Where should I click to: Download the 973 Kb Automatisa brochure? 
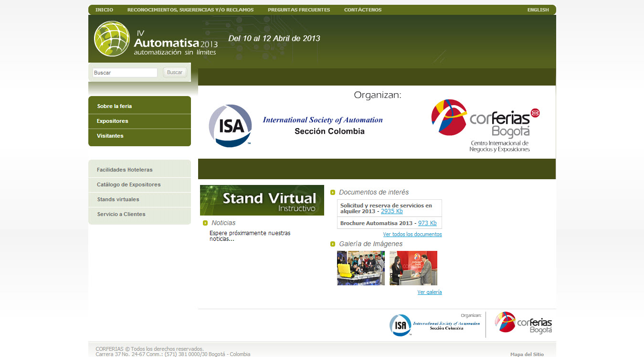[427, 223]
